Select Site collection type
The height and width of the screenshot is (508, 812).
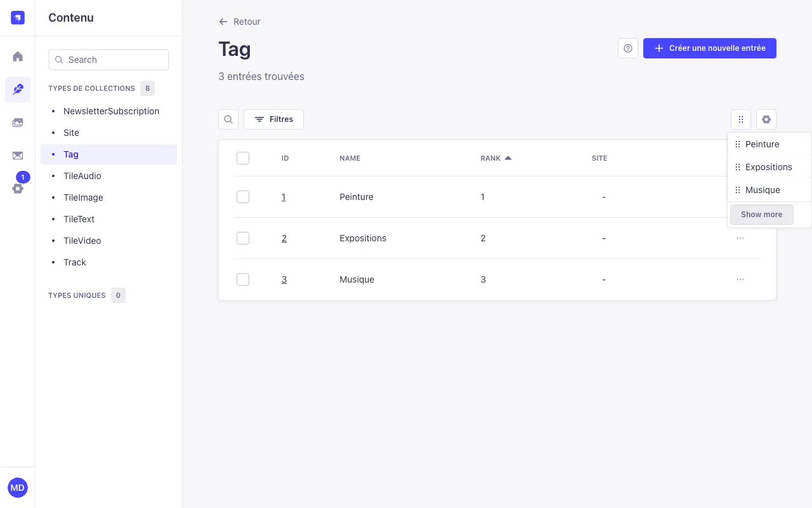click(108, 133)
